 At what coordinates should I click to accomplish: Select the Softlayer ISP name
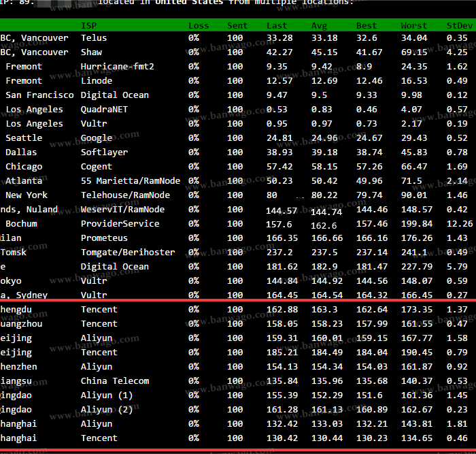click(105, 152)
